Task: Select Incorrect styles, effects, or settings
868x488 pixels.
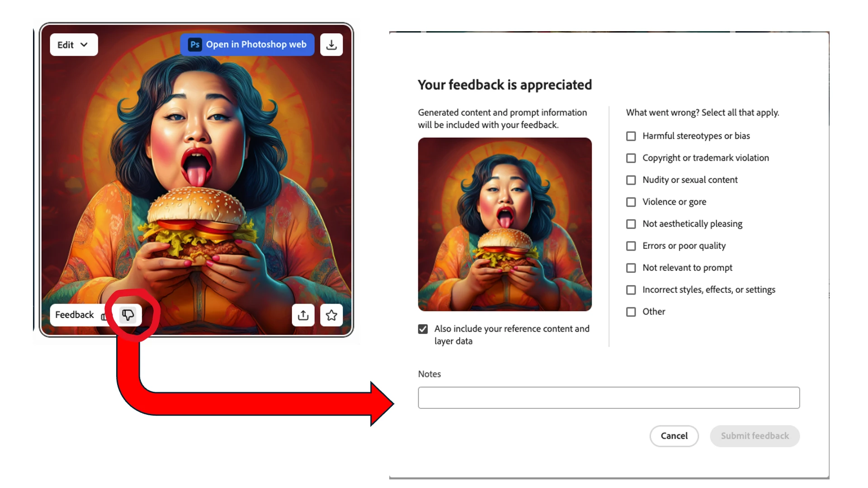Action: (631, 290)
